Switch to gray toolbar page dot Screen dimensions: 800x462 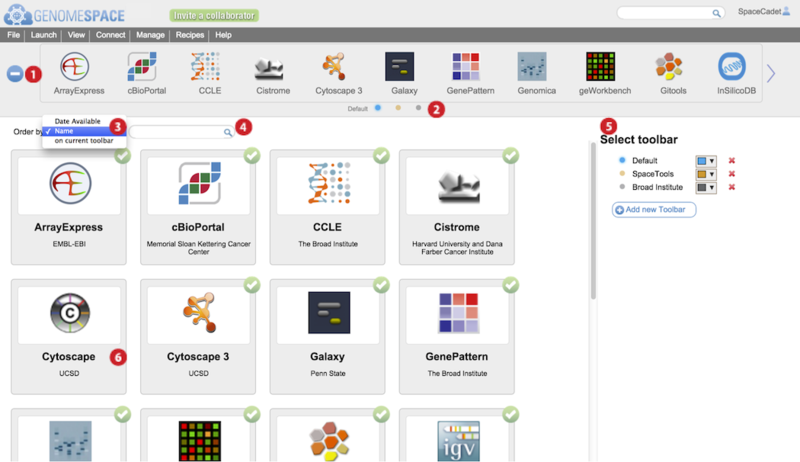point(418,108)
